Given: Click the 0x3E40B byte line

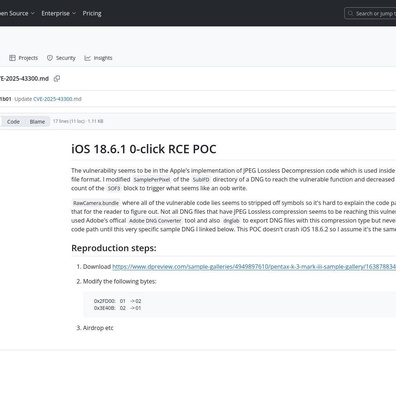Looking at the screenshot, I should [118, 308].
